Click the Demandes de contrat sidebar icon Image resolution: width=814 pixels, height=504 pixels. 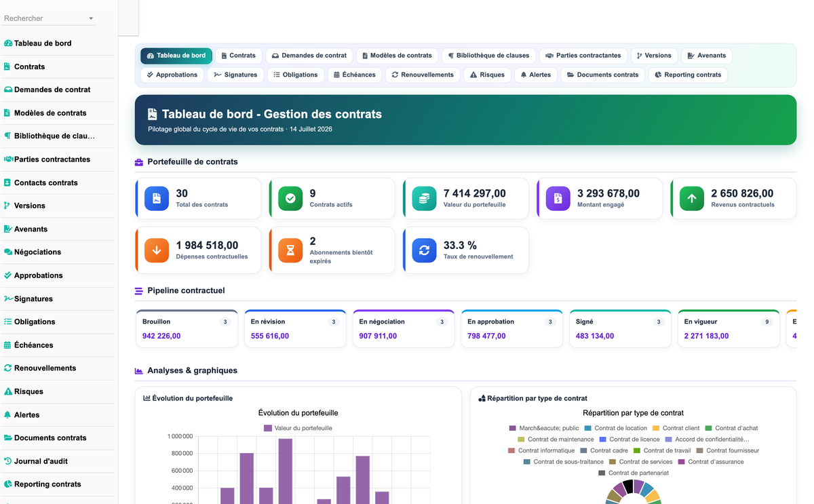coord(8,90)
